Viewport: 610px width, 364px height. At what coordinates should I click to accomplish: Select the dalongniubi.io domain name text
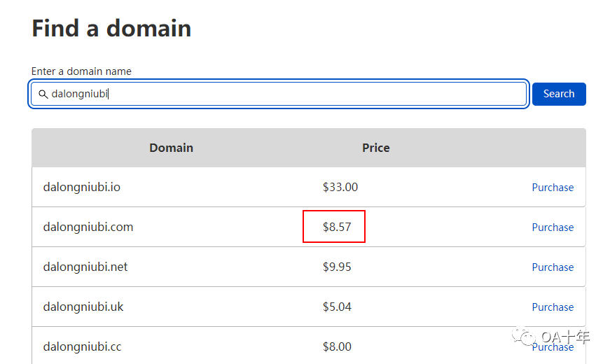[82, 188]
